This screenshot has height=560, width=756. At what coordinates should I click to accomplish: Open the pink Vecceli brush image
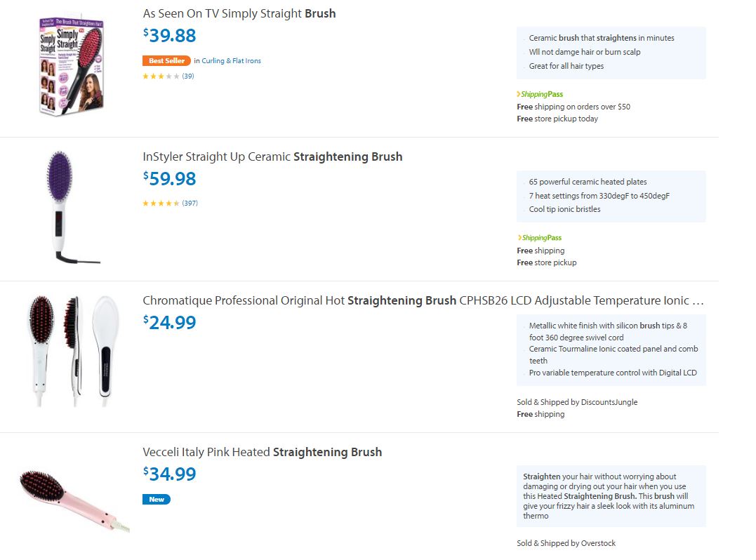(74, 500)
